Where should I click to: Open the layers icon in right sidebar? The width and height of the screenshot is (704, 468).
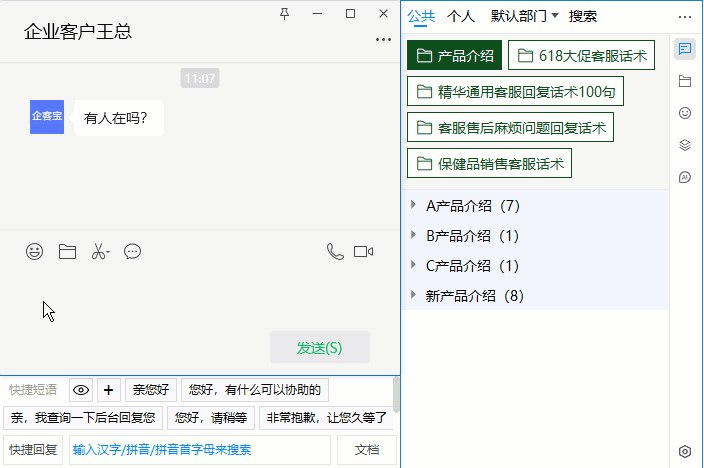point(685,145)
